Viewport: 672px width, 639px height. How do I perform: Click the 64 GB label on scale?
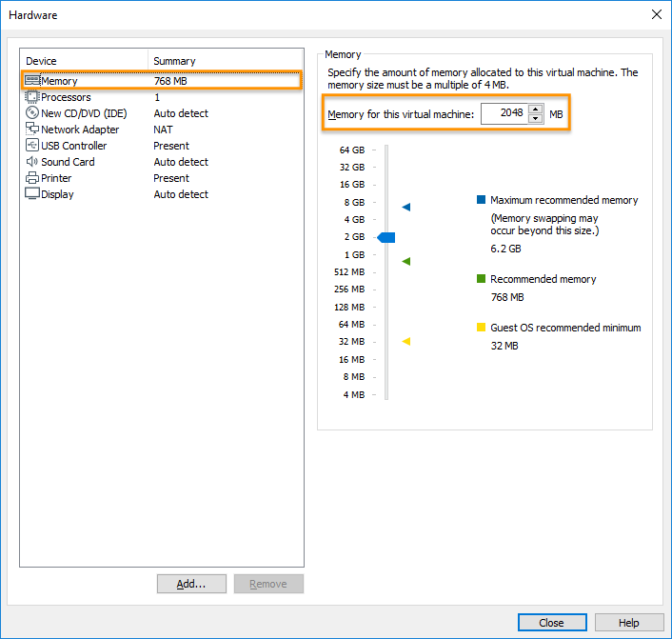[x=352, y=150]
